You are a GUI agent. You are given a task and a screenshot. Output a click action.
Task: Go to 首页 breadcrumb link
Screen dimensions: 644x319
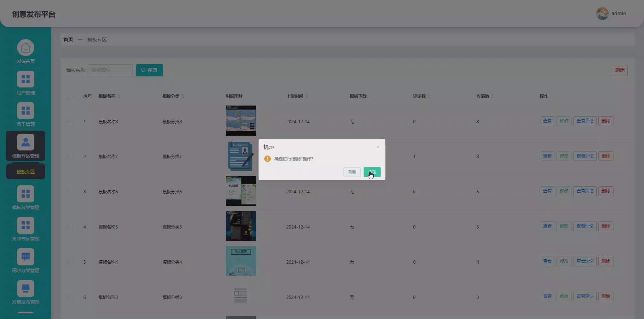click(x=68, y=40)
